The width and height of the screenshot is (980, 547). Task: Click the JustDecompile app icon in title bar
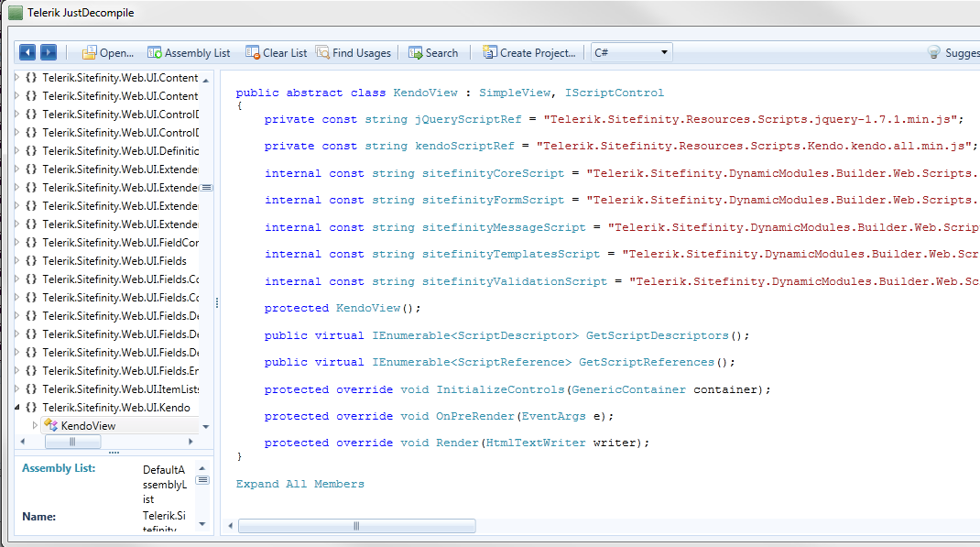[x=16, y=13]
